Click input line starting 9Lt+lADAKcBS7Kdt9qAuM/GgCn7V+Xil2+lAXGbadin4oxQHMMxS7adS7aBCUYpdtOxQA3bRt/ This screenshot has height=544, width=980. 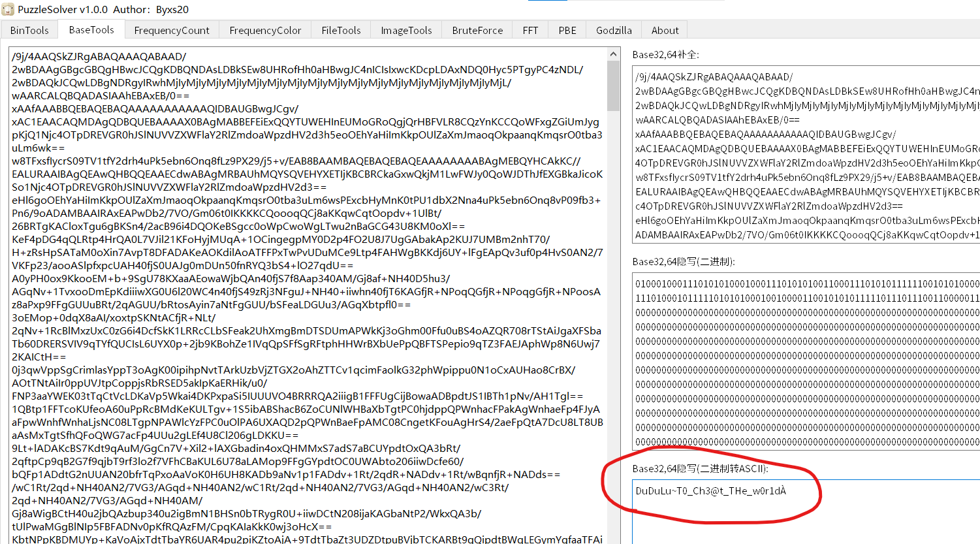[x=237, y=448]
